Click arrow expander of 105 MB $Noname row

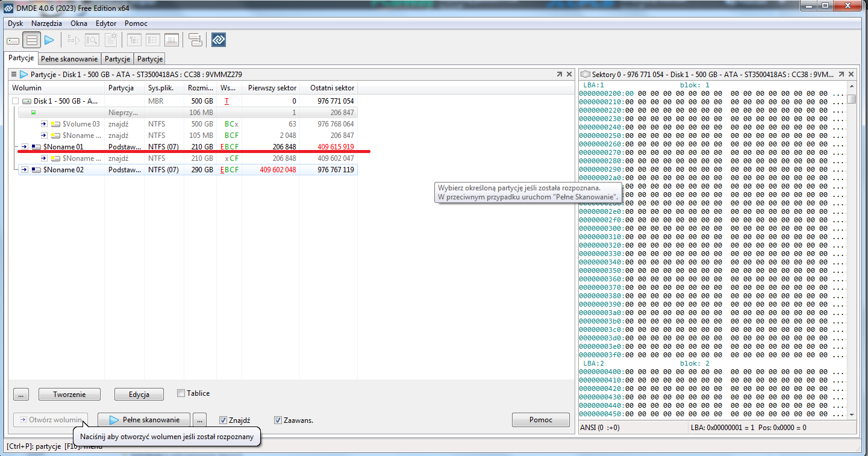pos(44,136)
